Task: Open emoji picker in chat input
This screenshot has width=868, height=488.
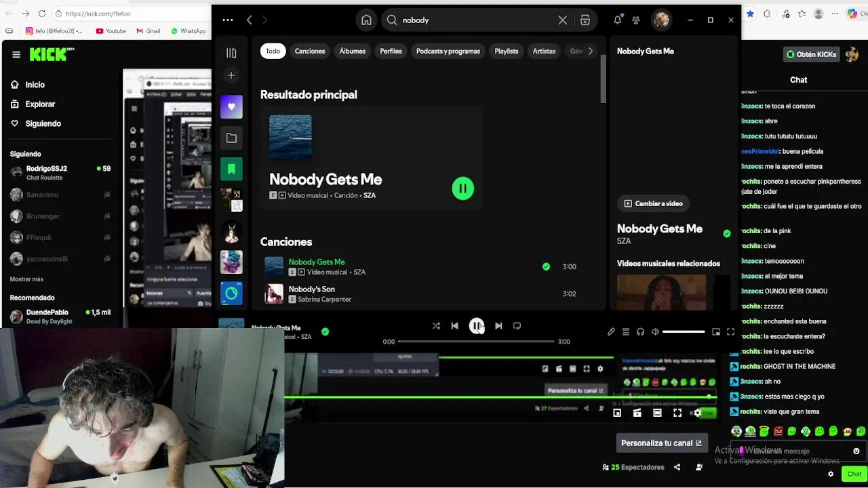Action: point(856,451)
